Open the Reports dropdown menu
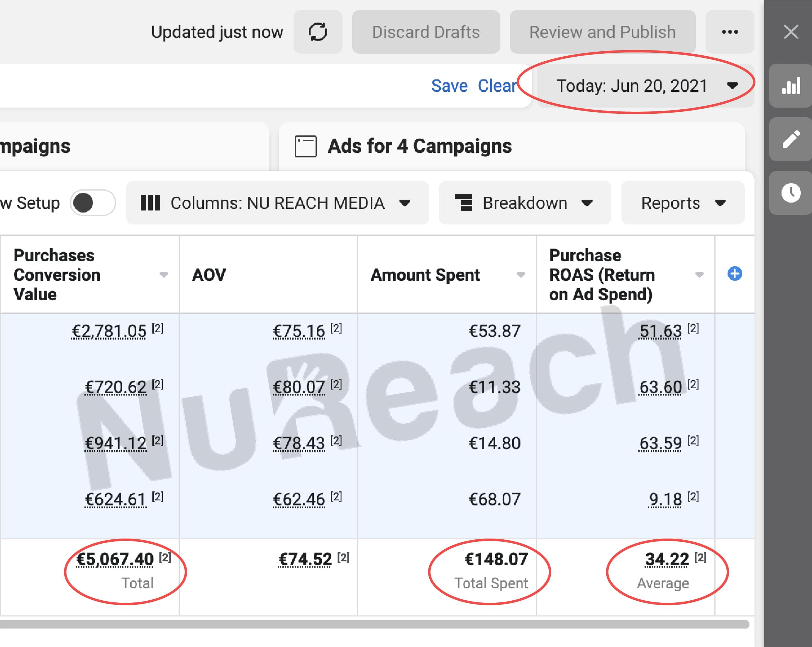This screenshot has width=812, height=647. pos(682,203)
